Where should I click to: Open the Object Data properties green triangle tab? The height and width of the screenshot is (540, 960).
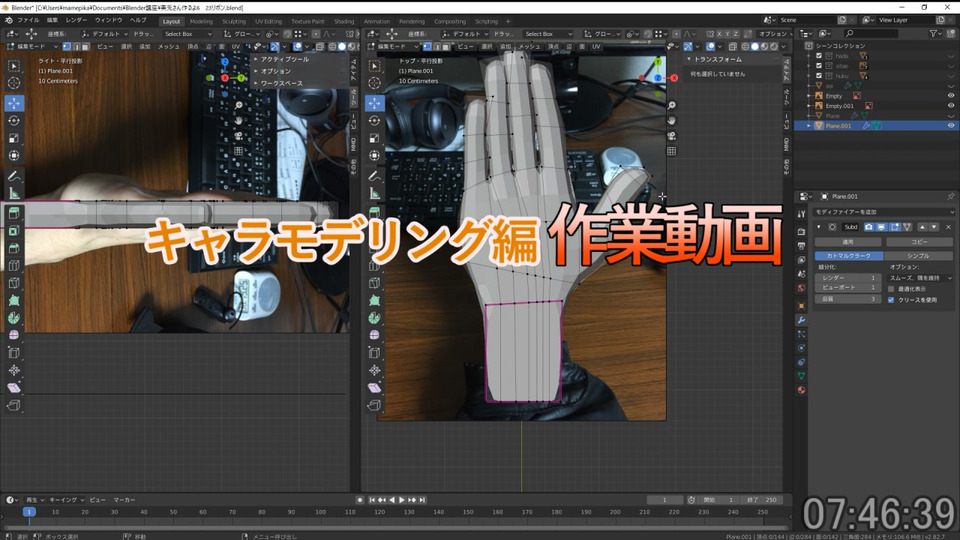[801, 376]
